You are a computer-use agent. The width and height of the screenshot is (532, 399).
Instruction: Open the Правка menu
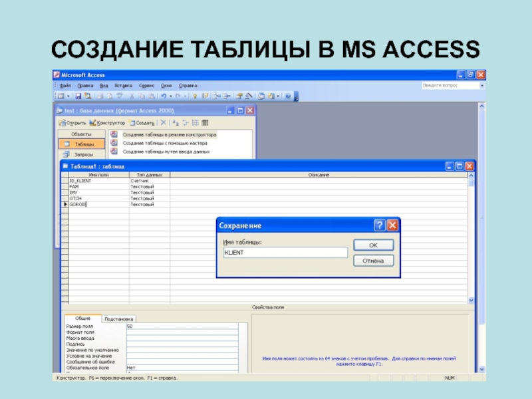(x=85, y=86)
